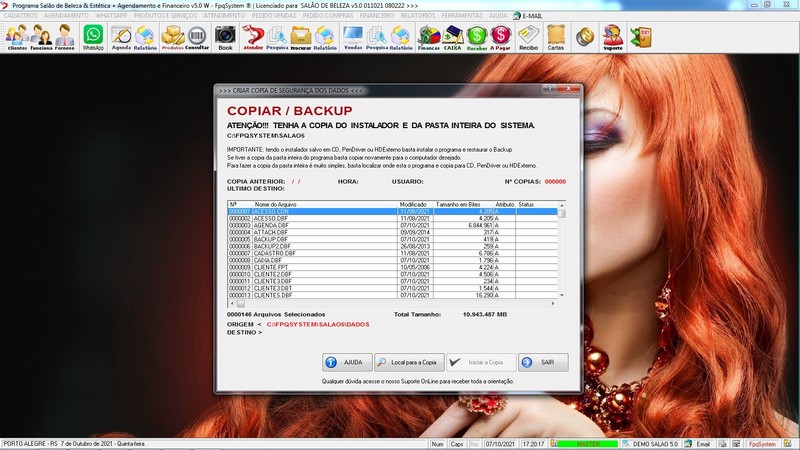The width and height of the screenshot is (800, 450).
Task: Click the AJUDA button in backup dialog
Action: click(347, 362)
